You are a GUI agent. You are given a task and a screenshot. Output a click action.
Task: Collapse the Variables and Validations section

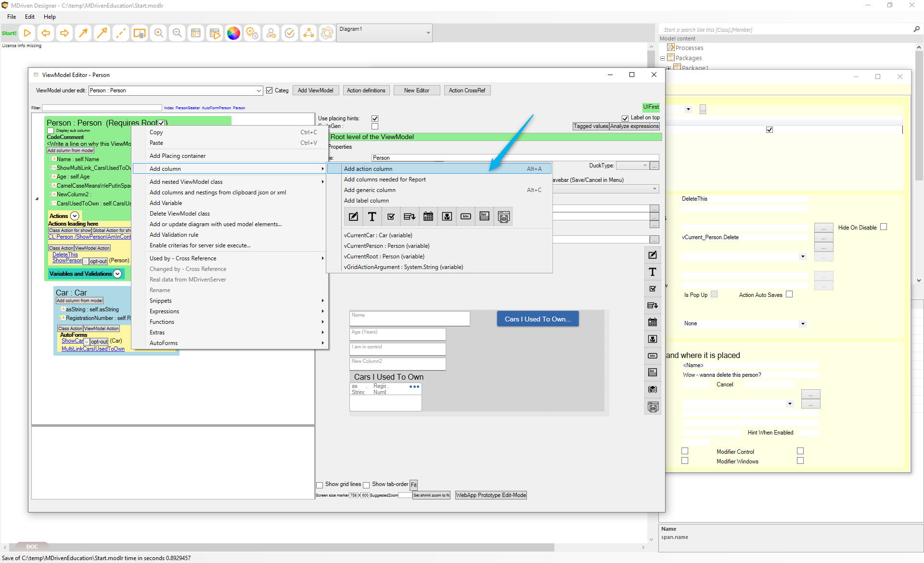coord(117,274)
